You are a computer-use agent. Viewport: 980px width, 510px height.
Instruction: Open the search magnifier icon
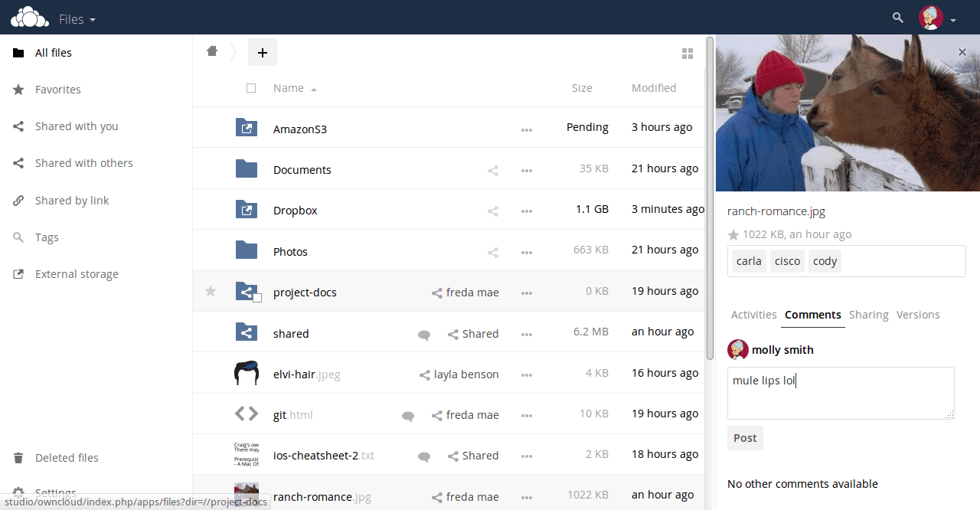(897, 17)
